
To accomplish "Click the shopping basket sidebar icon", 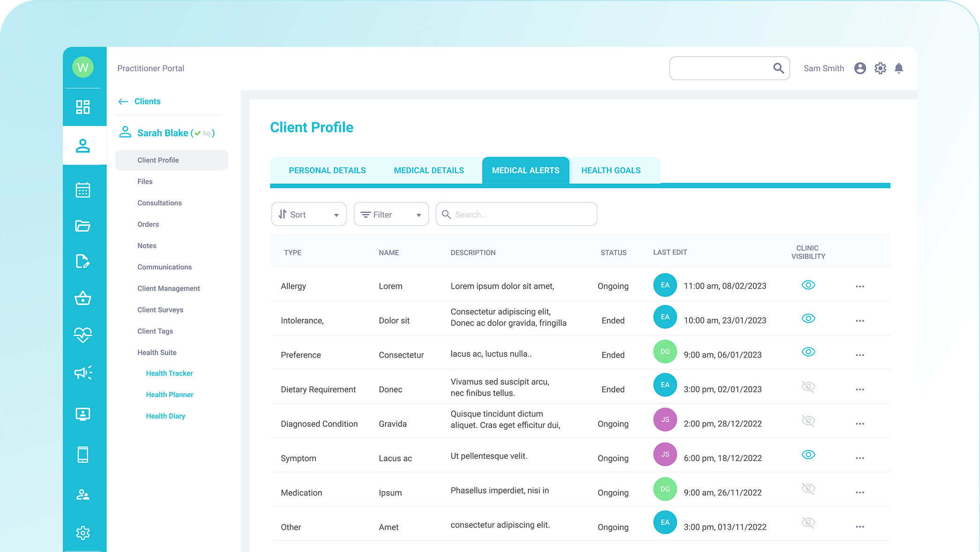I will pos(83,298).
